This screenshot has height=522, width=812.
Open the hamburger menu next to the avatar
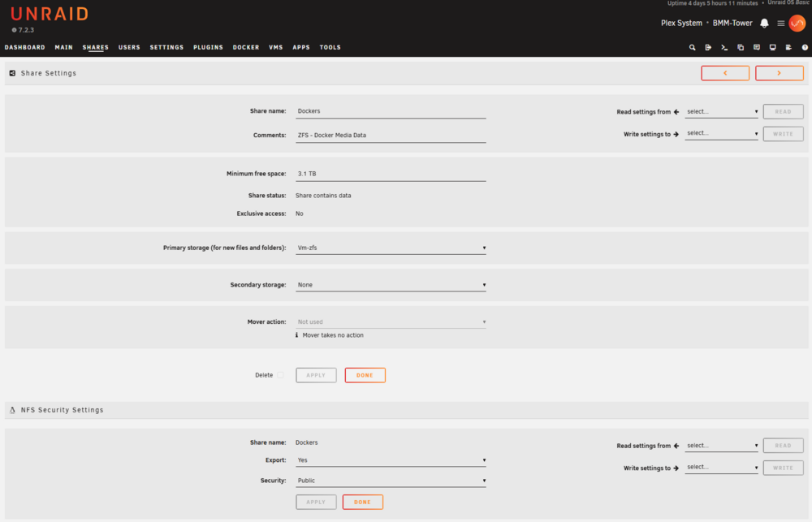click(780, 24)
